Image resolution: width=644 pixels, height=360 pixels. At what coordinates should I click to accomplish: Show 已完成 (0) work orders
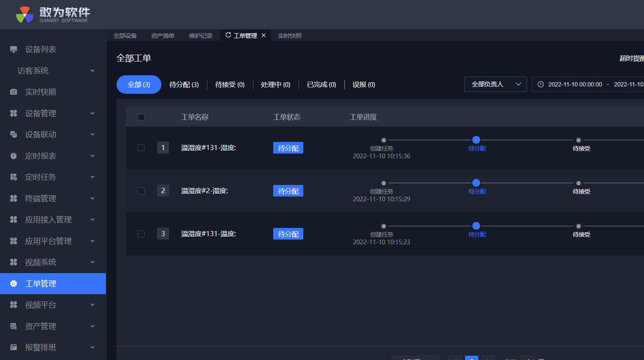(321, 85)
